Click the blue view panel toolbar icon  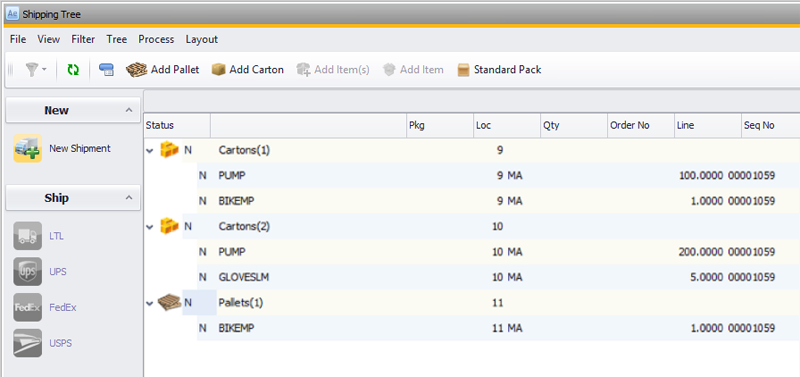click(106, 70)
